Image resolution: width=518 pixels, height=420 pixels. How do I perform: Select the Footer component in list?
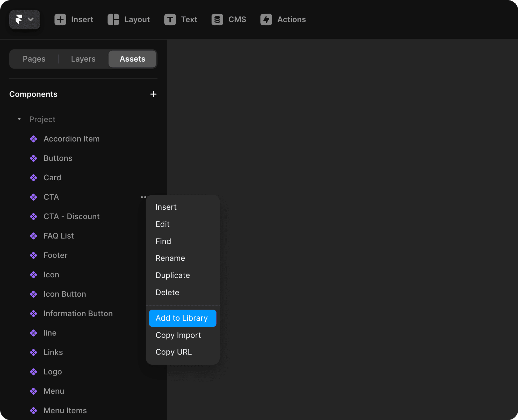pyautogui.click(x=55, y=255)
